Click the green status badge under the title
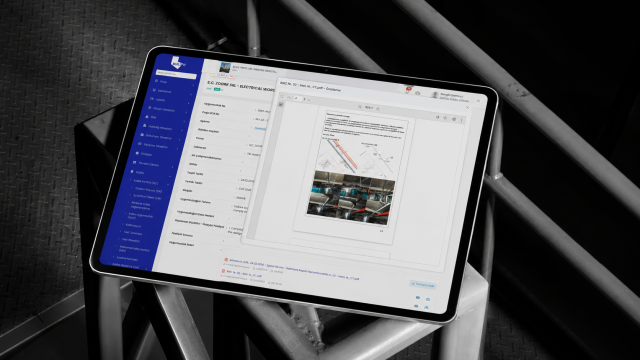Image resolution: width=640 pixels, height=360 pixels. (x=217, y=89)
